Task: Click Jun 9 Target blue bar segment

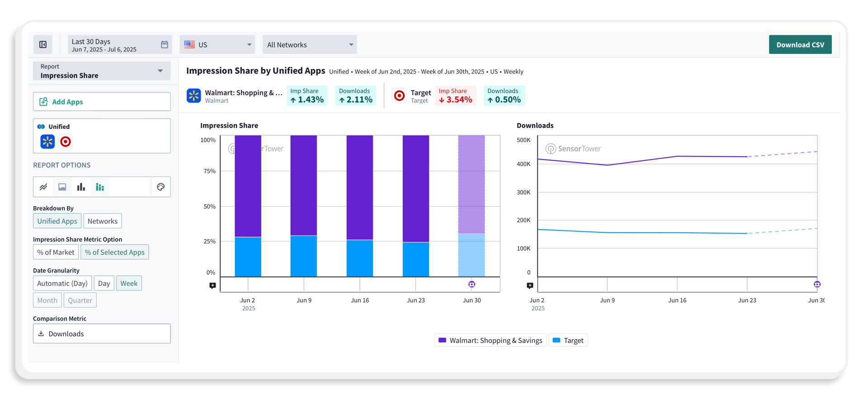Action: click(x=304, y=256)
